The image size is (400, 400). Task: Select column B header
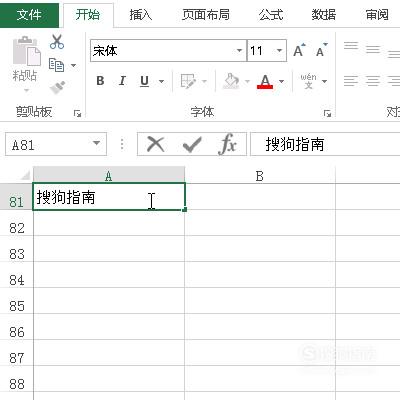coord(260,175)
